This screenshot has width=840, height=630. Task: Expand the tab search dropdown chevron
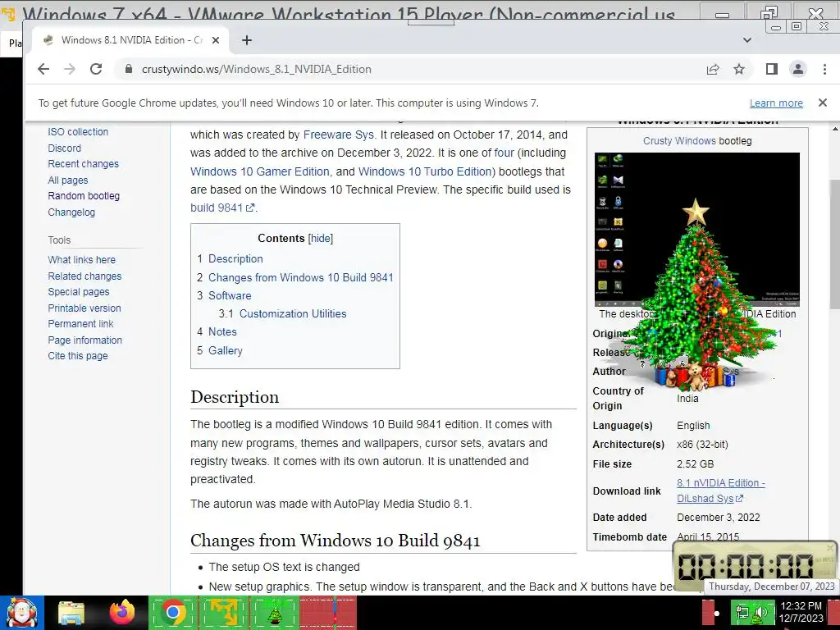point(746,40)
